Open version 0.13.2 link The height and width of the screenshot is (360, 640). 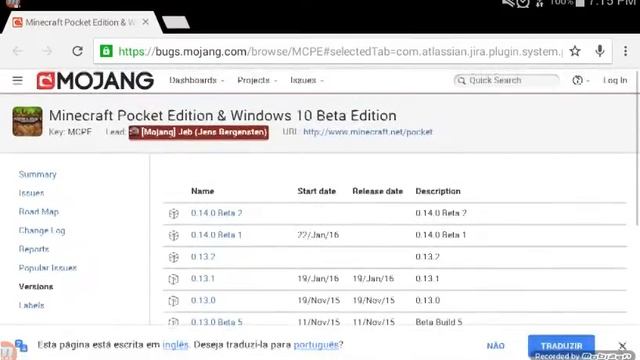pyautogui.click(x=203, y=257)
